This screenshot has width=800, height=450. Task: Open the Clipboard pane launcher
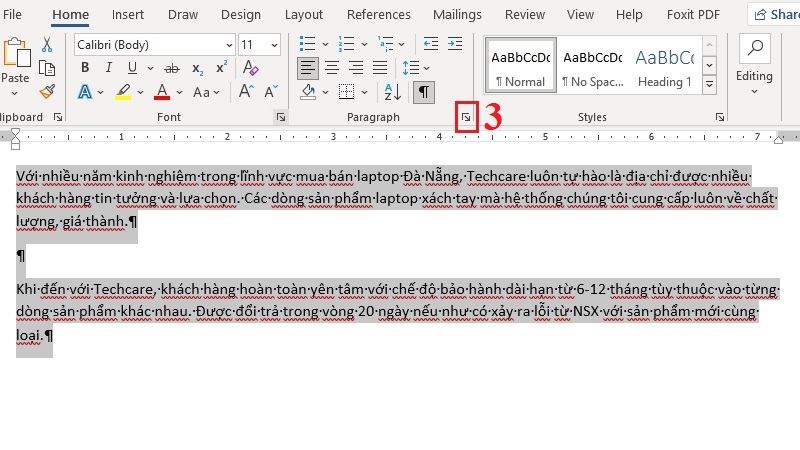click(58, 117)
